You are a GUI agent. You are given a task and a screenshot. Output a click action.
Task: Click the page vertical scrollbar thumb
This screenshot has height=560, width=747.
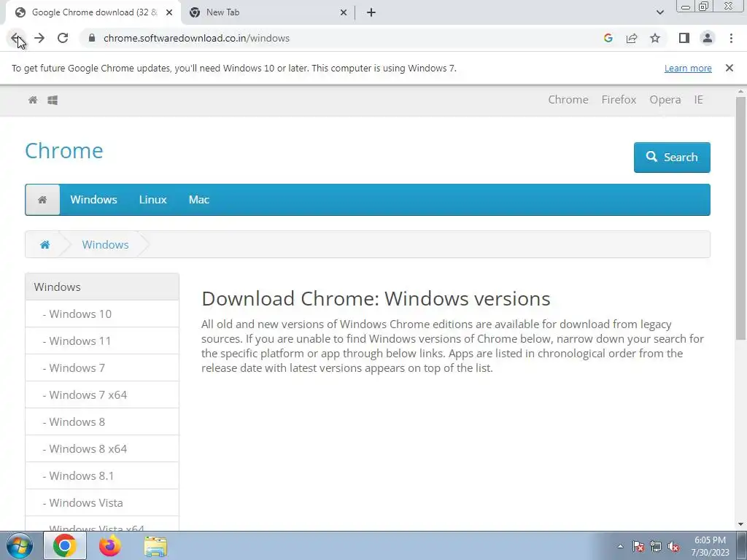tap(741, 218)
